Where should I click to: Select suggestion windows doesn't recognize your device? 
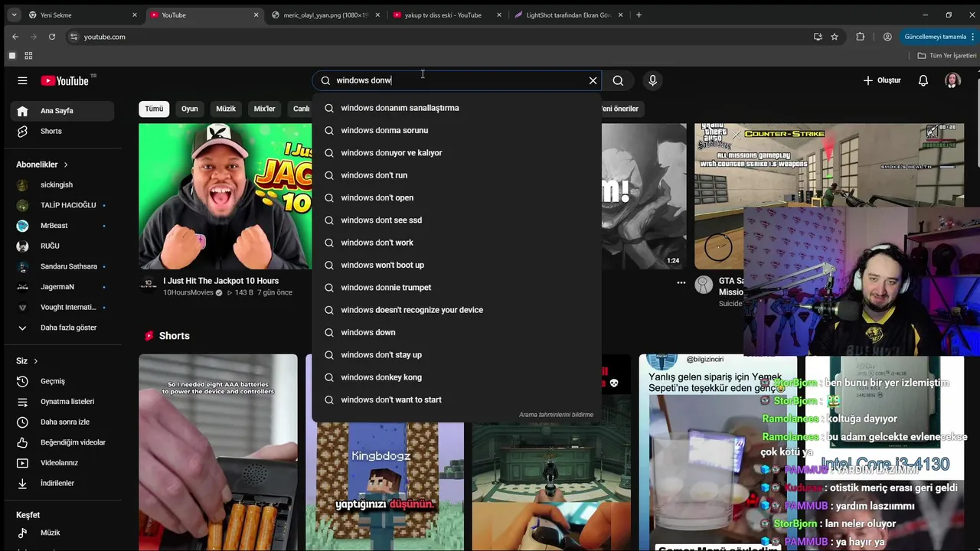tap(456, 310)
